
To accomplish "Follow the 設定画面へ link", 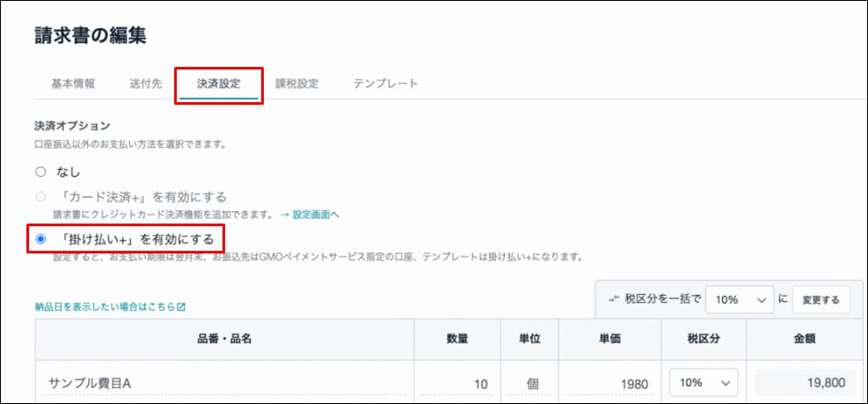I will click(309, 214).
